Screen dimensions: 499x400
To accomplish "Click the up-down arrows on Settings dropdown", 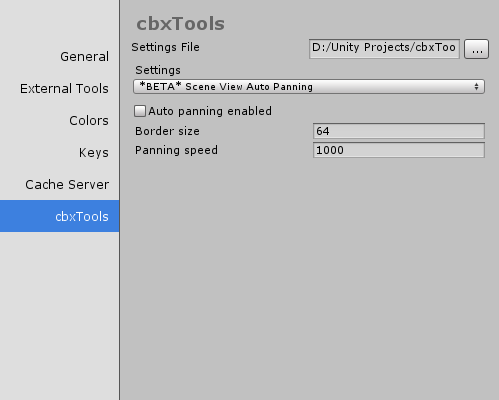I will tap(476, 87).
